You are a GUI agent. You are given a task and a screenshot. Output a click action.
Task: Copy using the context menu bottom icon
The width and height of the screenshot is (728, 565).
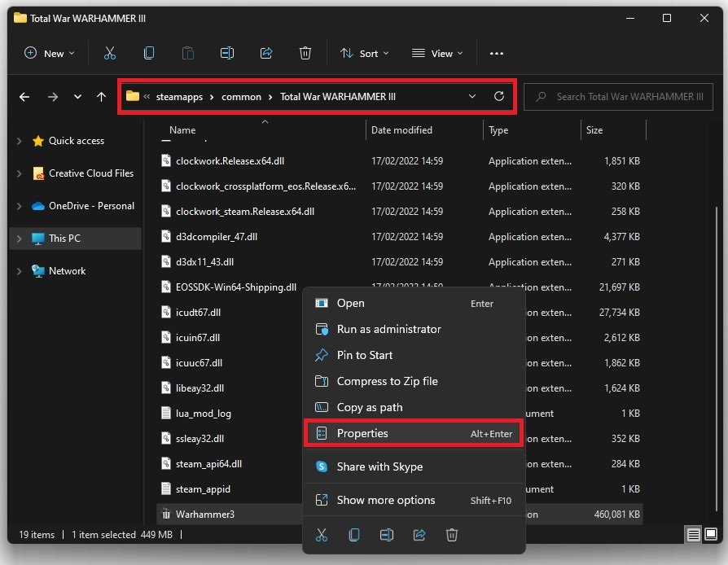tap(353, 535)
